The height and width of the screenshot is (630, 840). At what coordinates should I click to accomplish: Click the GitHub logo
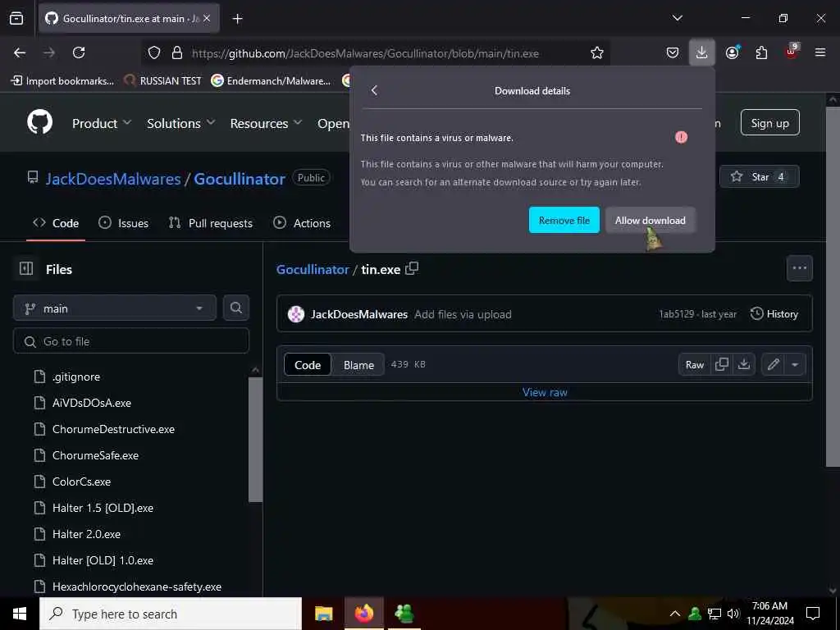tap(39, 122)
